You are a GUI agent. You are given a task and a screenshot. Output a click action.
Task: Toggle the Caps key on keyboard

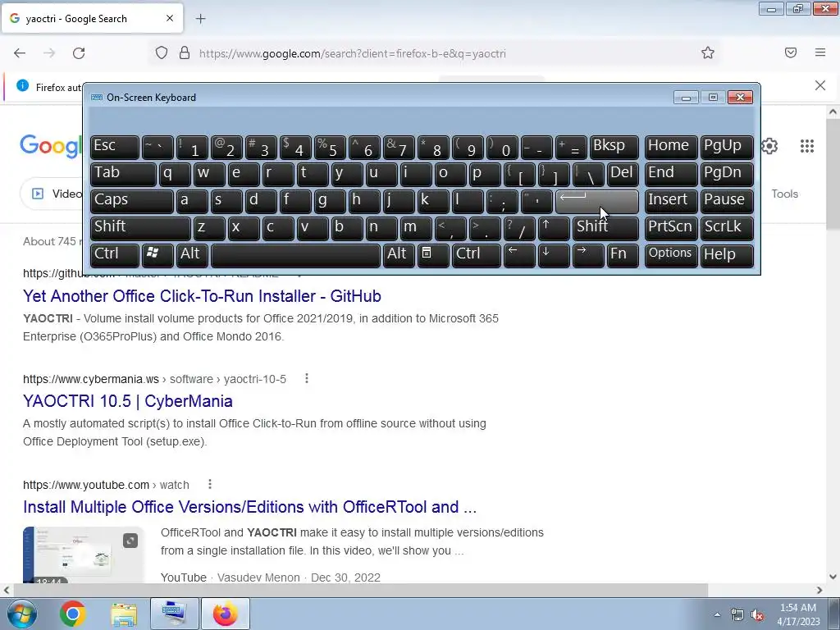(132, 202)
